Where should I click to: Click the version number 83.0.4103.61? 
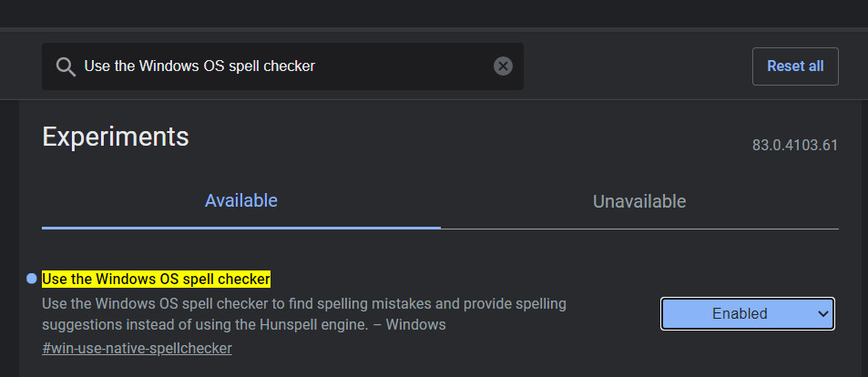(x=795, y=146)
